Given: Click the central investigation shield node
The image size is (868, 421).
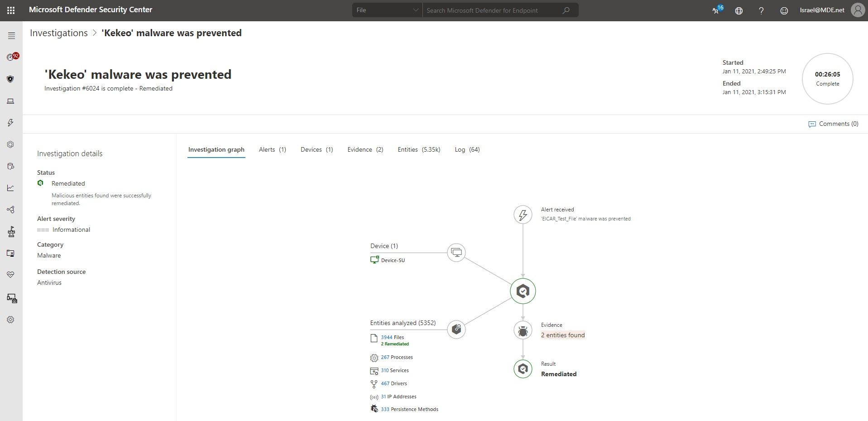Looking at the screenshot, I should click(523, 291).
